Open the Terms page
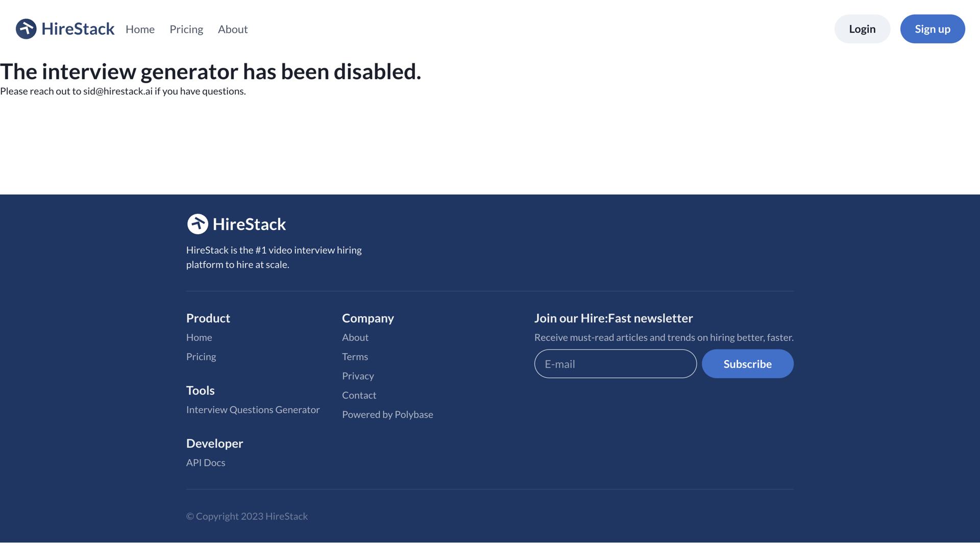This screenshot has height=551, width=980. pyautogui.click(x=355, y=356)
